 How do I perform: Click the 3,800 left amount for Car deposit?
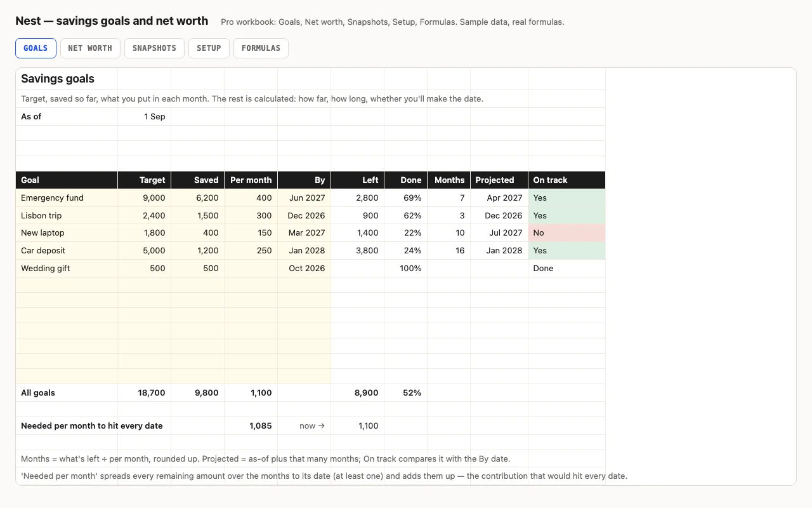pos(358,251)
